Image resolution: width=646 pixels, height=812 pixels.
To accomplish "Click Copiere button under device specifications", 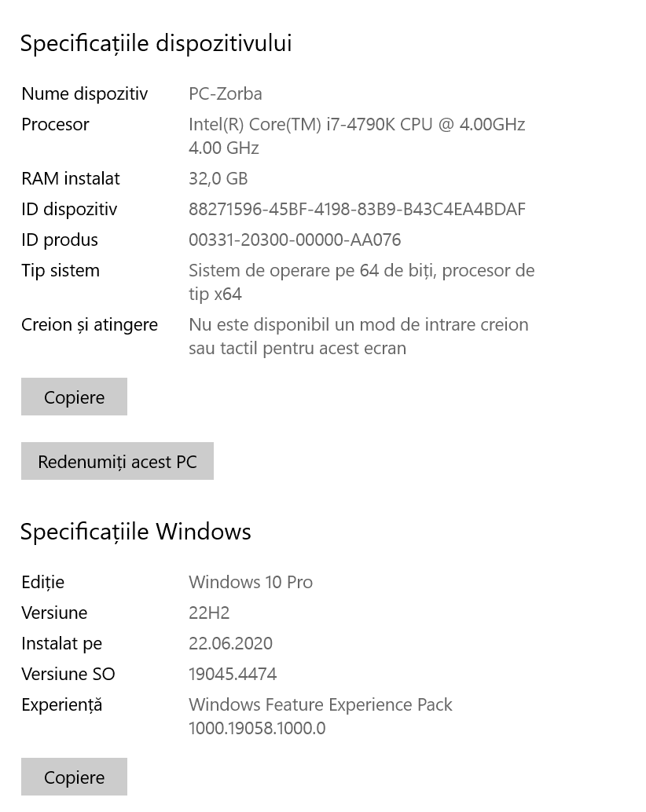I will [74, 397].
